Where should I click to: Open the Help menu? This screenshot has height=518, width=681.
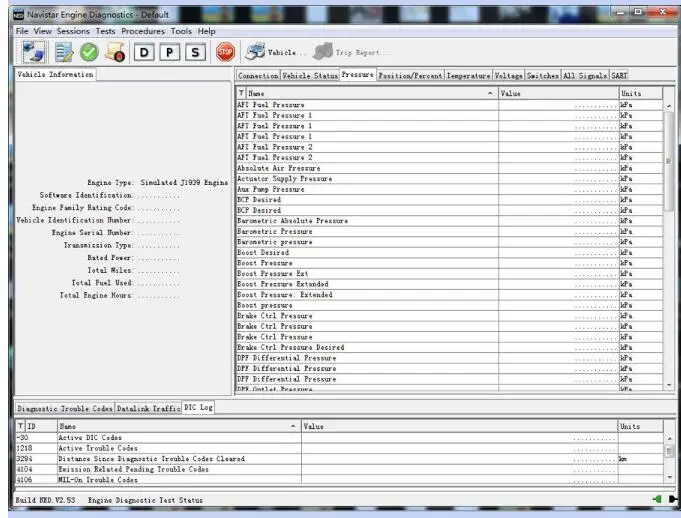(x=206, y=31)
